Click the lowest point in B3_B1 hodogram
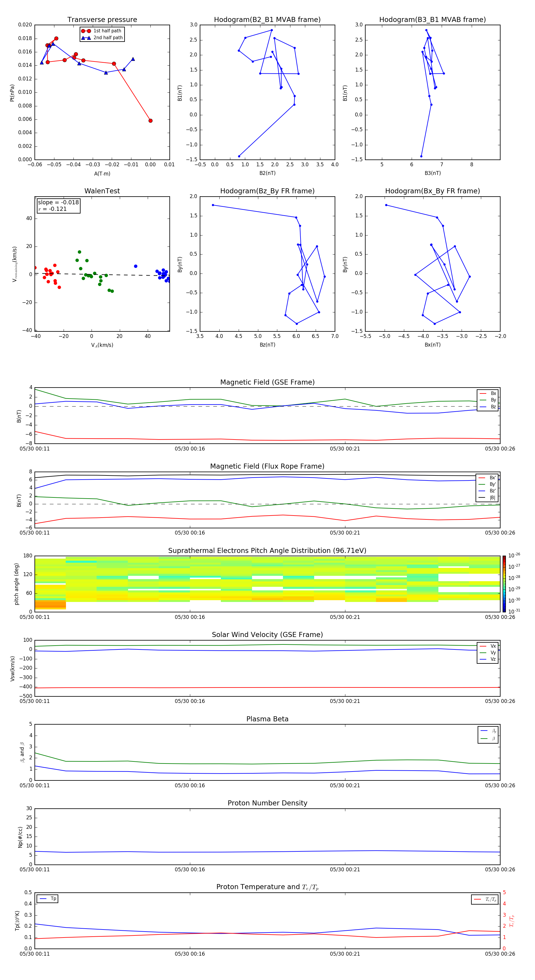The width and height of the screenshot is (535, 980). pyautogui.click(x=421, y=157)
